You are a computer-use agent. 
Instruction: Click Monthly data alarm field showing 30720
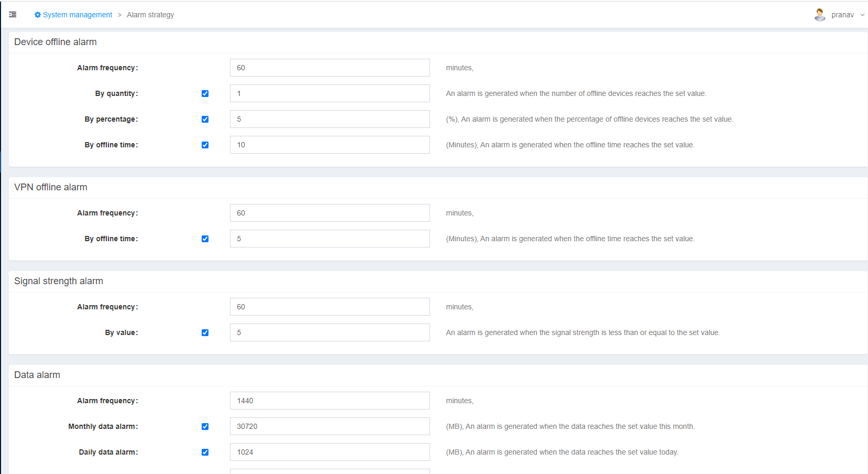(x=329, y=426)
